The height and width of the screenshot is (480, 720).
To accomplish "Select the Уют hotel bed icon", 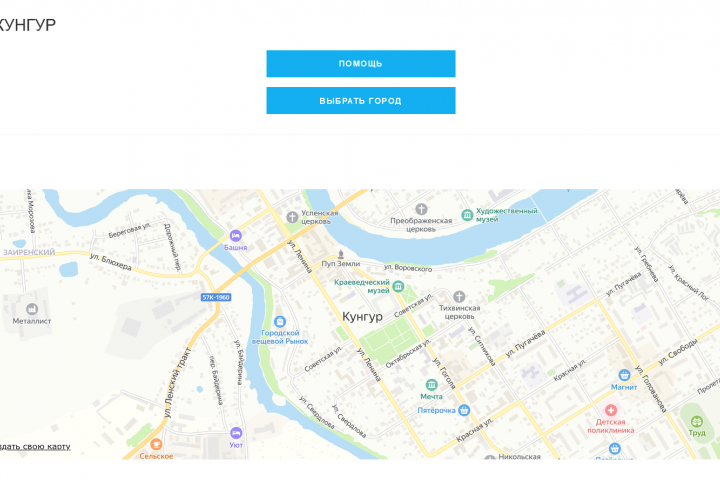I will [x=236, y=433].
